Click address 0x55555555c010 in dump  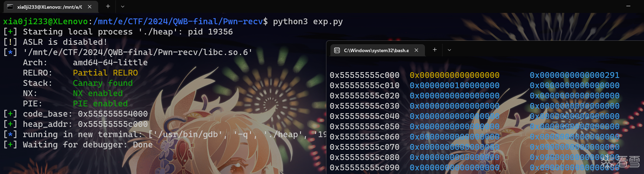coord(365,86)
